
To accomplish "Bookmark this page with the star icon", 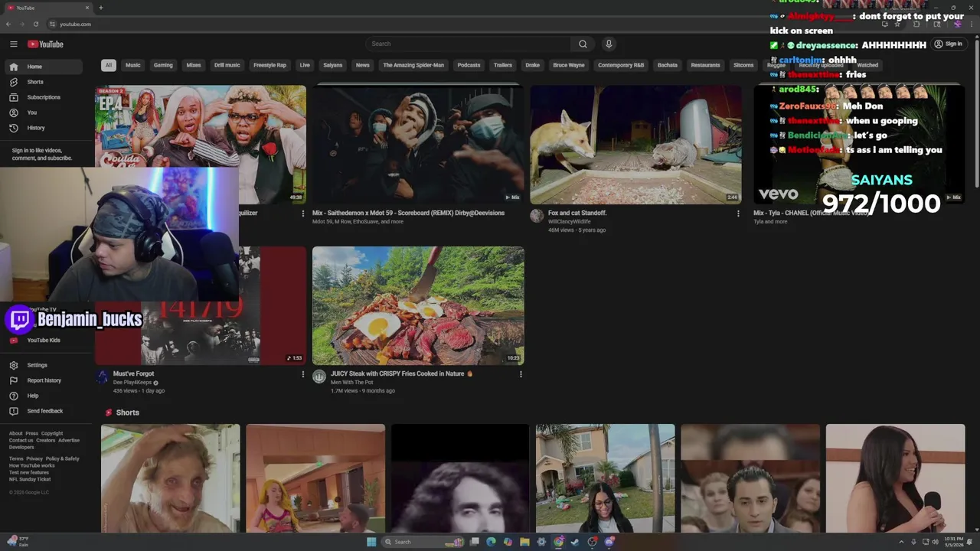I will (x=897, y=24).
